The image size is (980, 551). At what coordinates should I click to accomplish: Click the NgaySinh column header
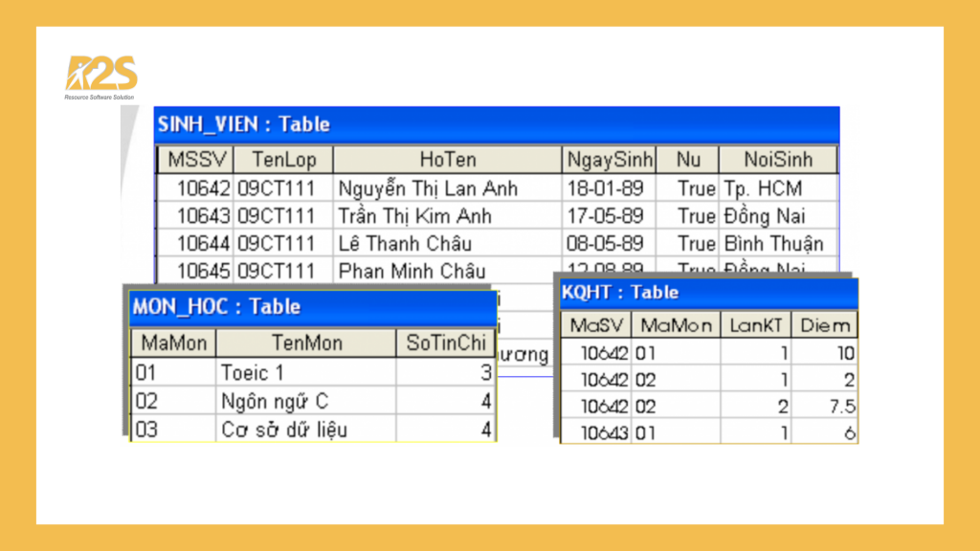609,160
